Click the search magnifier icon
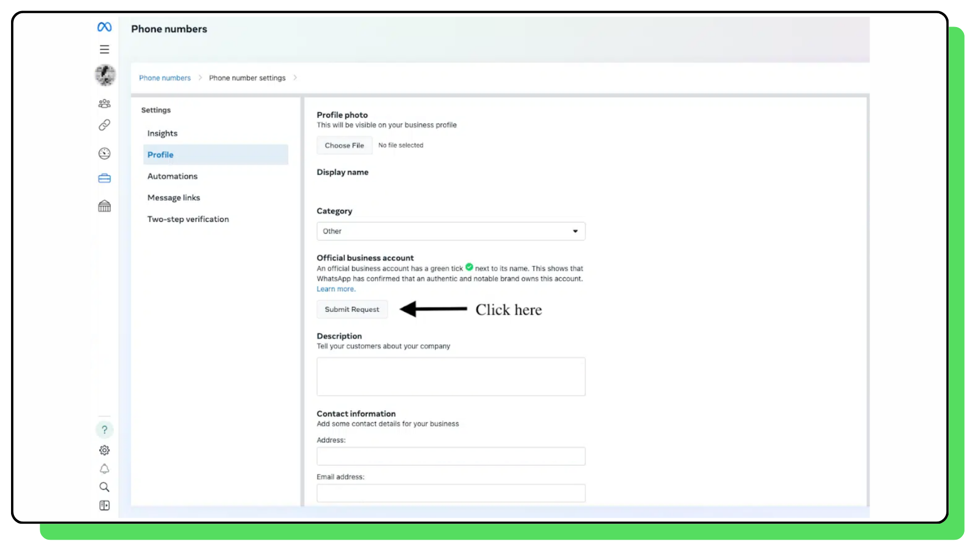 coord(104,487)
